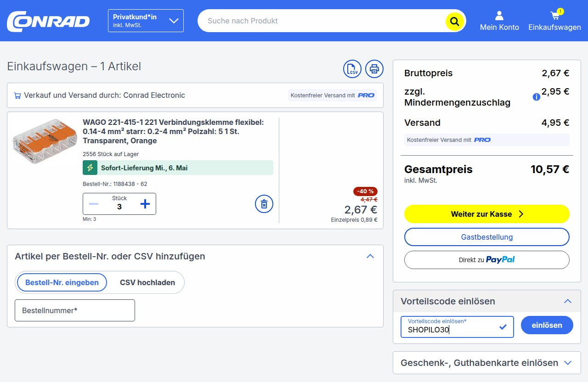Decrease quantity with minus icon
The image size is (588, 382).
[x=94, y=204]
